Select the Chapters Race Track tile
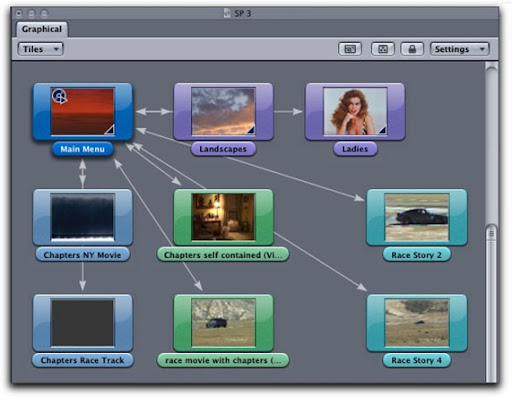512x397 pixels. coord(83,323)
